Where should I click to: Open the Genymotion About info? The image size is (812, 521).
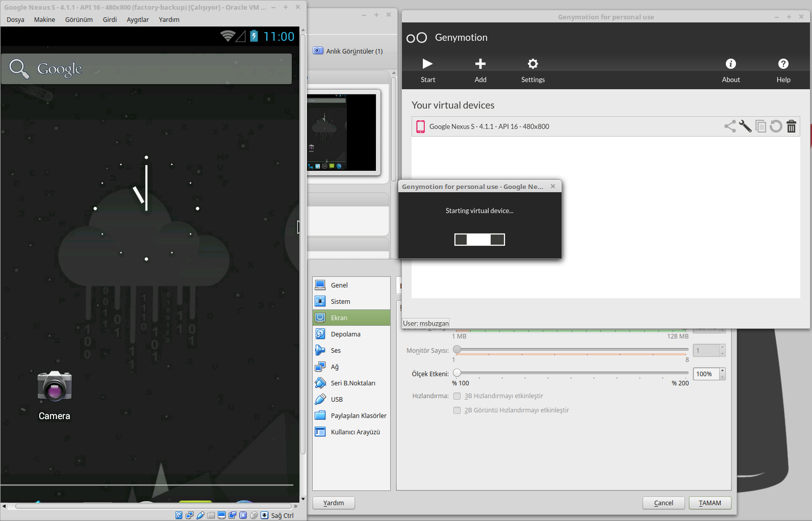point(731,70)
